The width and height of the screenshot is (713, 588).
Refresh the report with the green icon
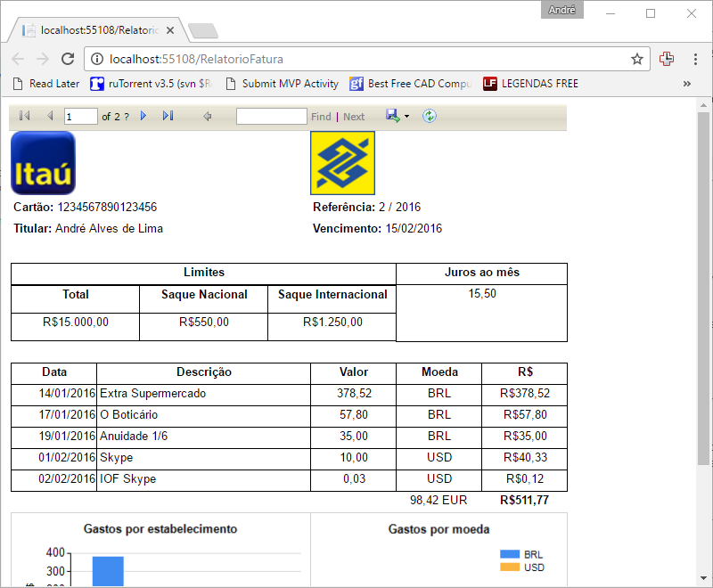coord(430,116)
